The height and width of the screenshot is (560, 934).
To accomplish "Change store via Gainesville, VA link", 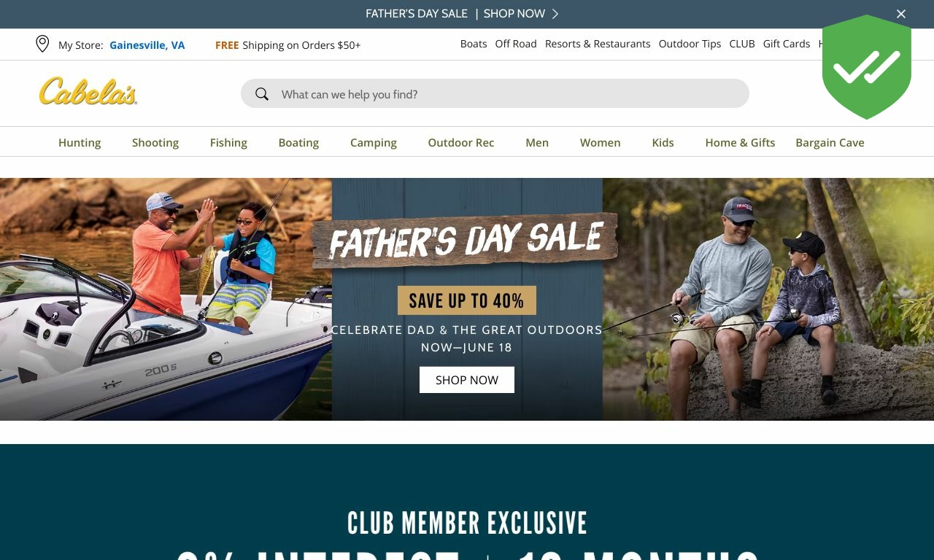I will coord(147,45).
